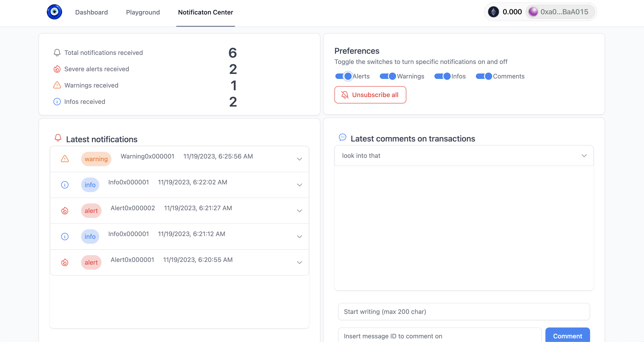Click the Warnings received count 1

[x=233, y=85]
